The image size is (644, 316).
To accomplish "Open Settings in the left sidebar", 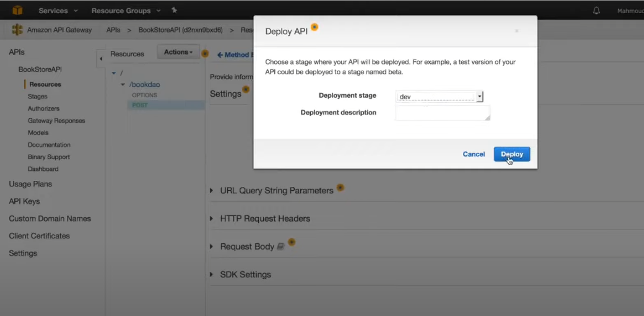I will click(x=23, y=253).
